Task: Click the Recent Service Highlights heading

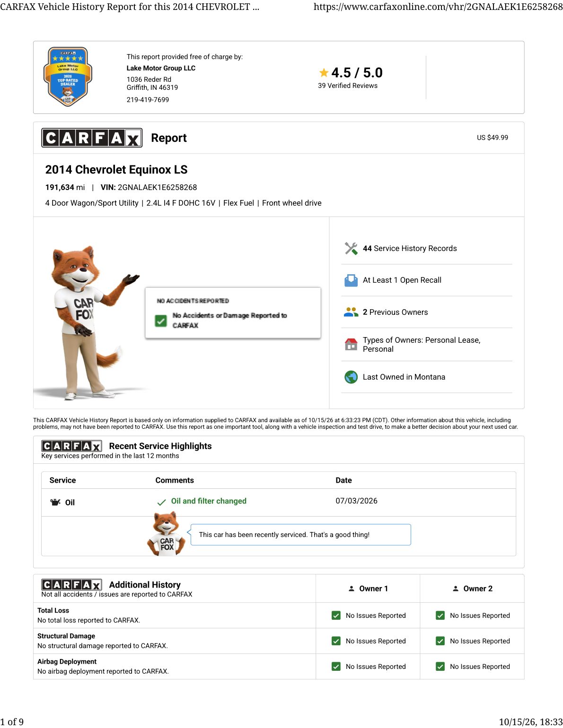Action: (x=160, y=446)
